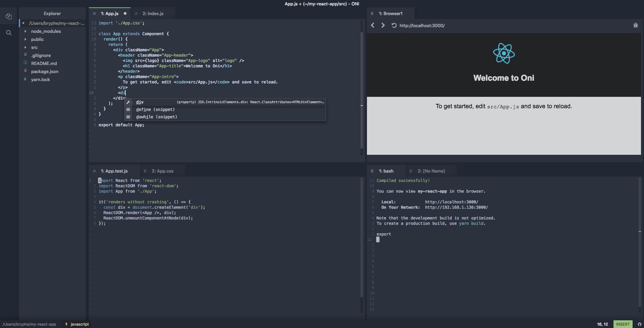644x328 pixels.
Task: Reload the browser page
Action: tap(394, 25)
